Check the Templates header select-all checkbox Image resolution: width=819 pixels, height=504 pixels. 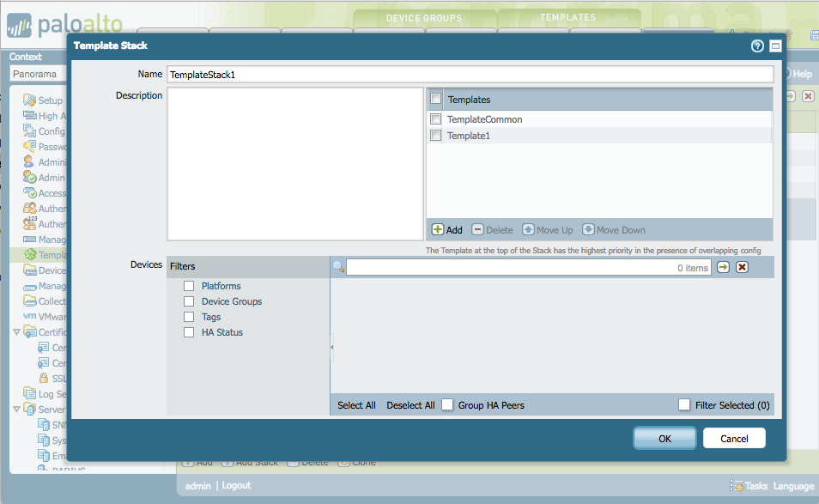point(435,99)
